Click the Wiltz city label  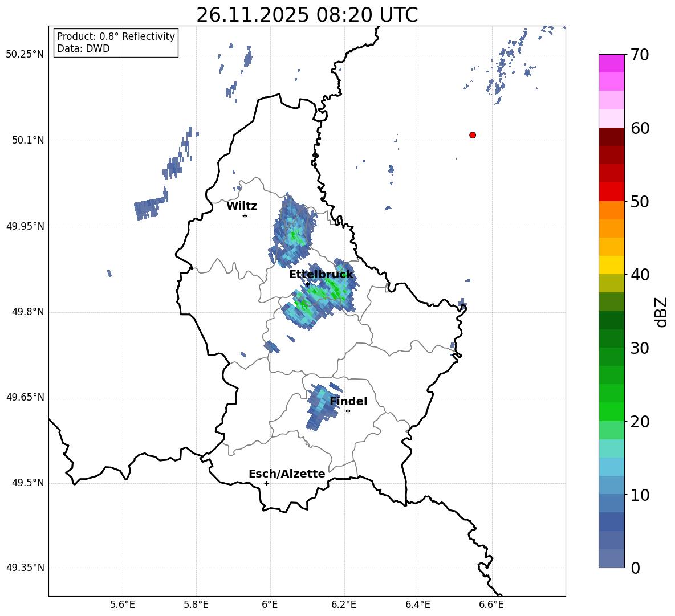click(x=242, y=206)
